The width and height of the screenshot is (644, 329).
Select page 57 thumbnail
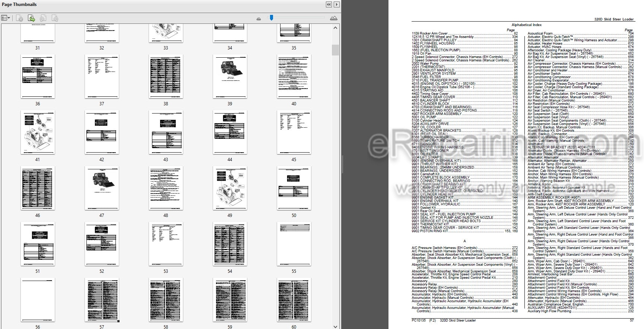(102, 300)
